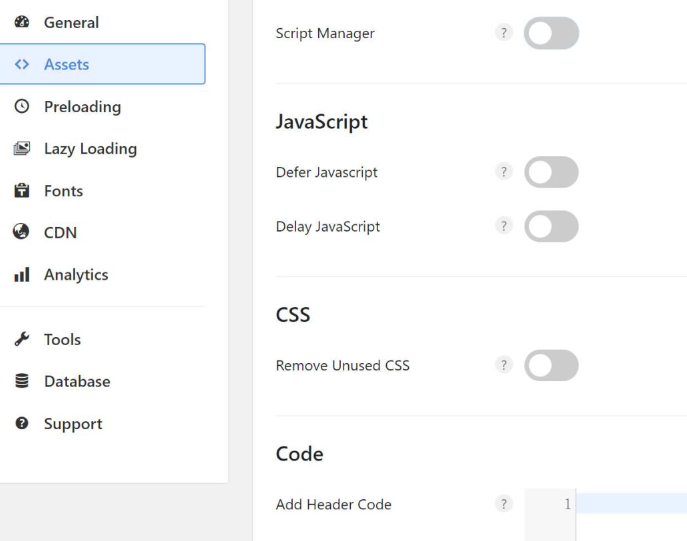Enable the Remove Unused CSS toggle

pos(551,365)
